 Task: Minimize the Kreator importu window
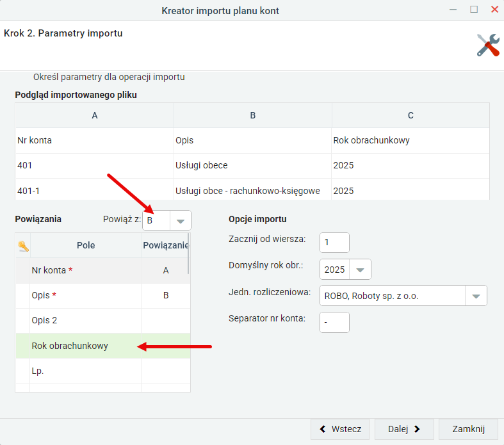[x=453, y=10]
